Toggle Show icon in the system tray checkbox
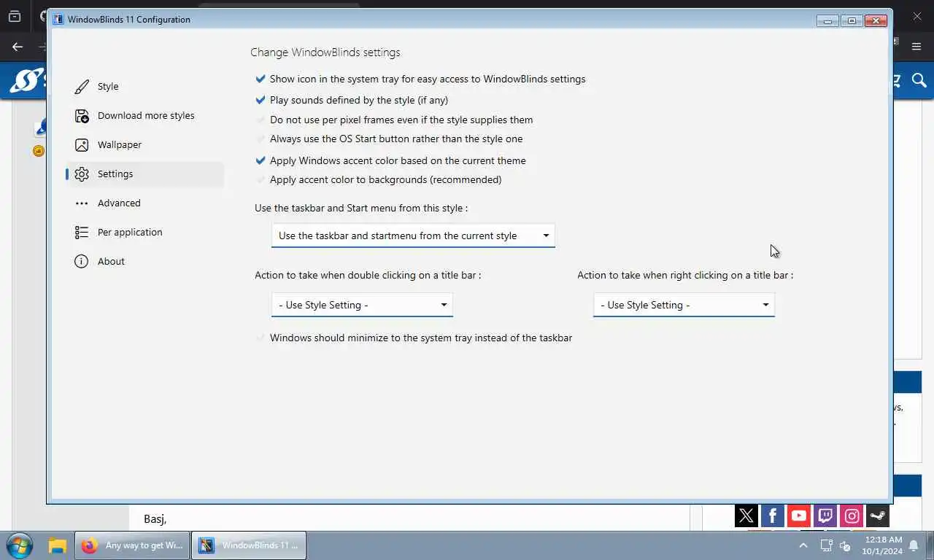 (x=260, y=79)
